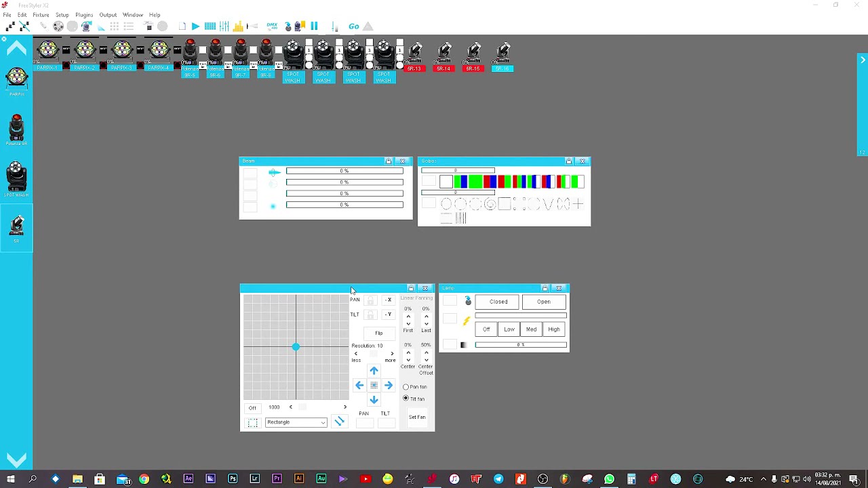Toggle lock on the Gobos window
The image size is (868, 488).
point(569,161)
